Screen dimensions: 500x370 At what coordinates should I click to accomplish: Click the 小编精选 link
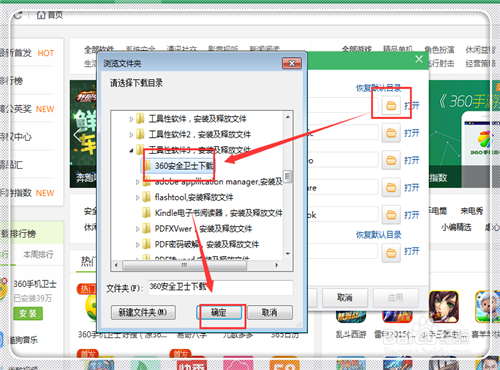pyautogui.click(x=456, y=227)
